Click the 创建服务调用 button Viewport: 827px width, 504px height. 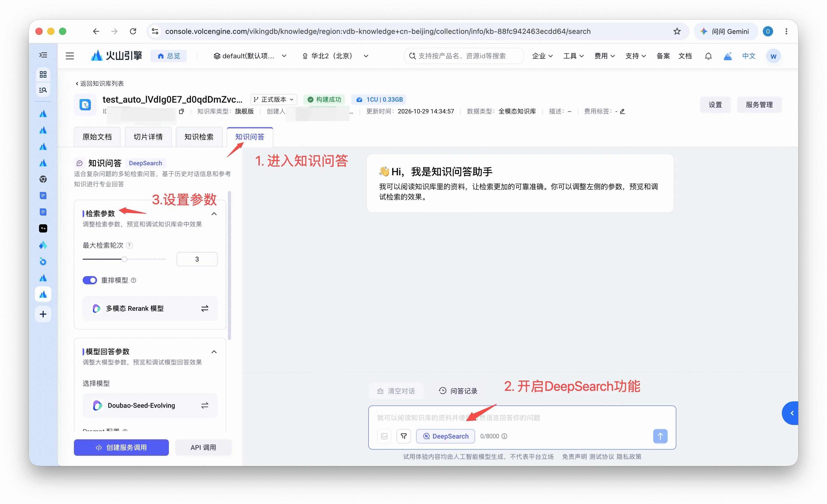pos(121,448)
